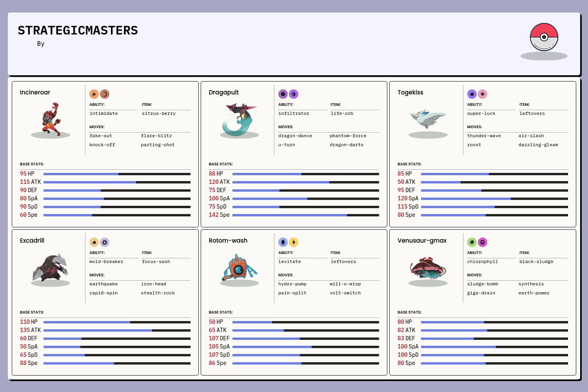
Task: Click the STRATEGICMASTERS team title
Action: tap(78, 31)
